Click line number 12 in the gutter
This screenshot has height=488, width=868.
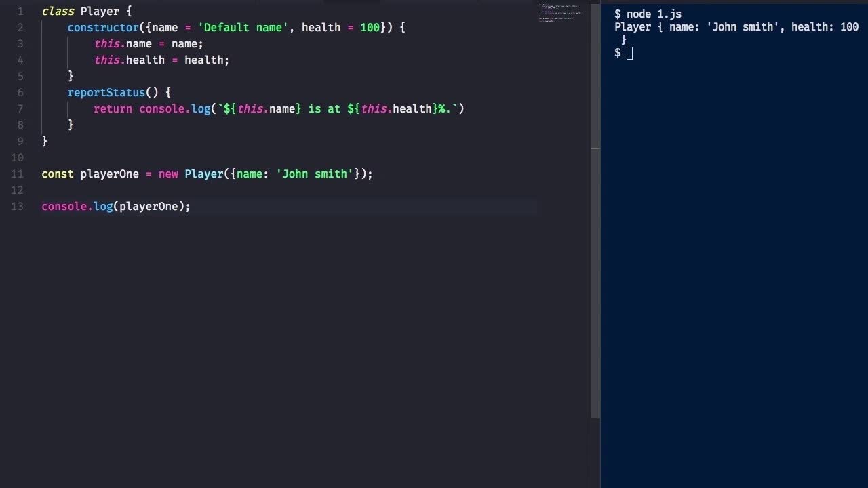pyautogui.click(x=17, y=190)
